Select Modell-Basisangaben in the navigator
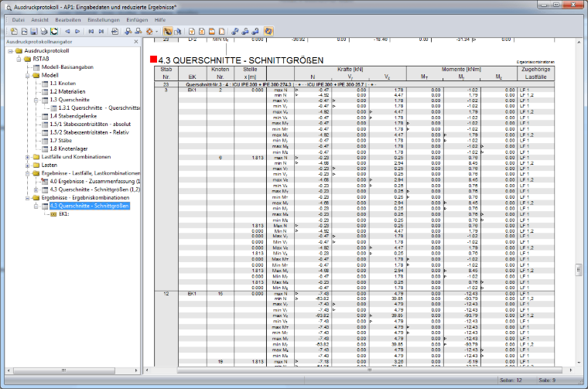The width and height of the screenshot is (588, 389). click(x=67, y=67)
